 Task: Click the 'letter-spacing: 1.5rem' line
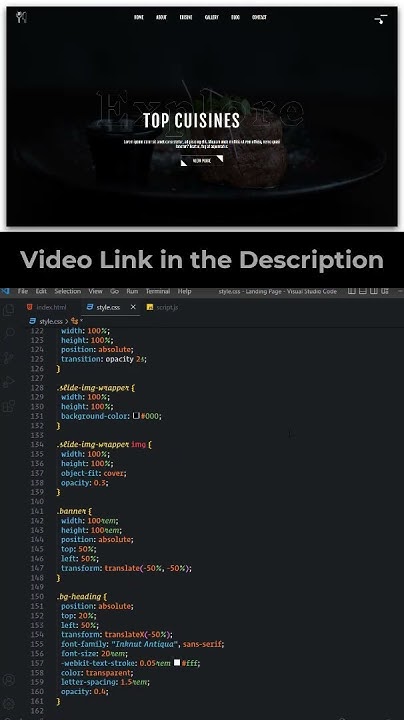pyautogui.click(x=105, y=682)
